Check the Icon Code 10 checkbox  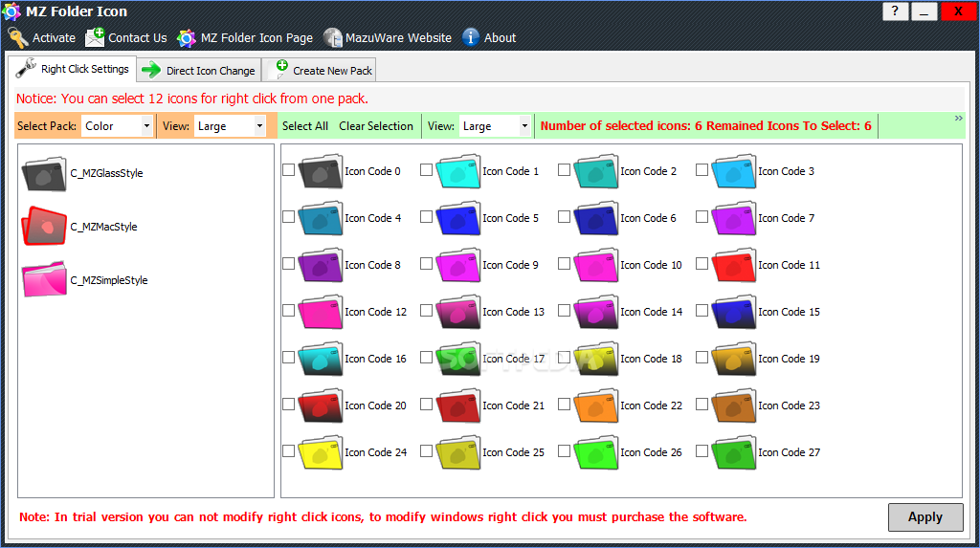(564, 264)
